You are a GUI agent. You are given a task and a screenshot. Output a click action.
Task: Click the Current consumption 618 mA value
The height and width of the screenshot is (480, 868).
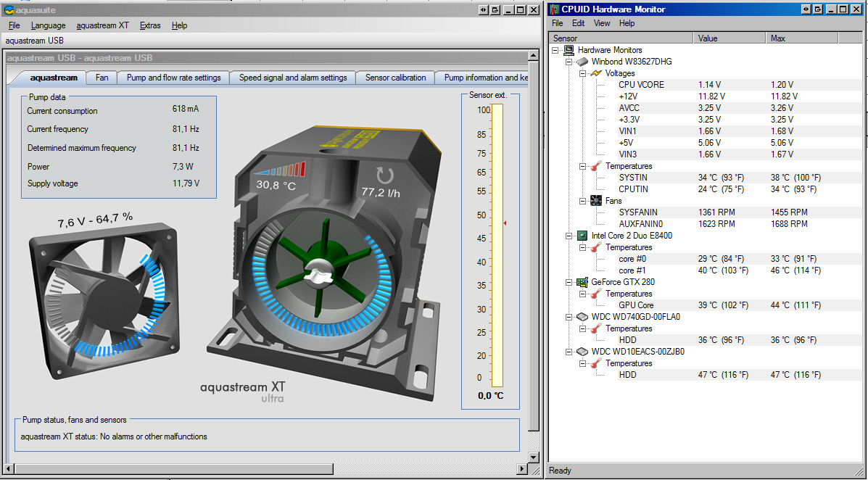pos(186,109)
